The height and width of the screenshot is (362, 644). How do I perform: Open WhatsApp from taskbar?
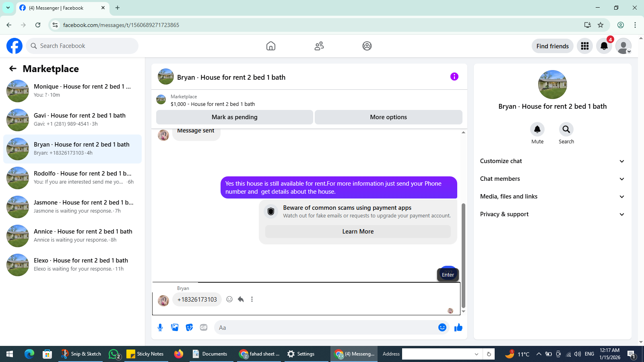click(x=114, y=354)
